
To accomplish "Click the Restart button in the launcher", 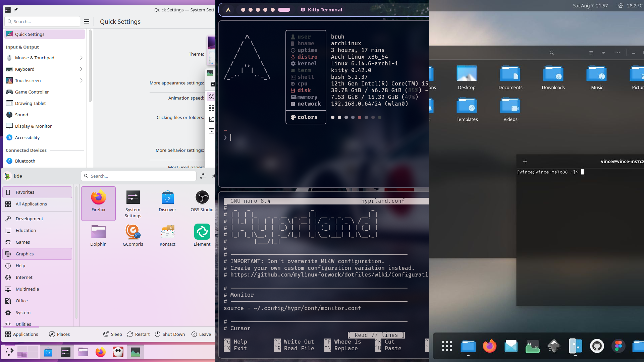I will click(139, 334).
